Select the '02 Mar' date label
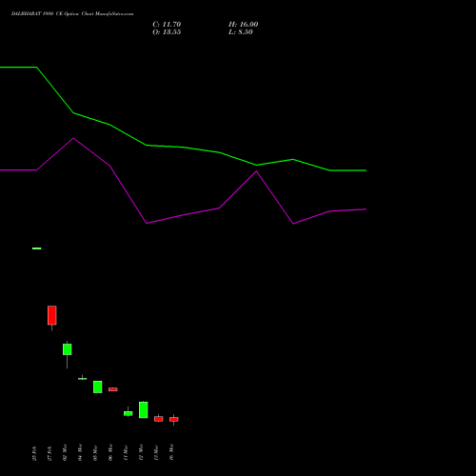476x476 pixels. [65, 452]
